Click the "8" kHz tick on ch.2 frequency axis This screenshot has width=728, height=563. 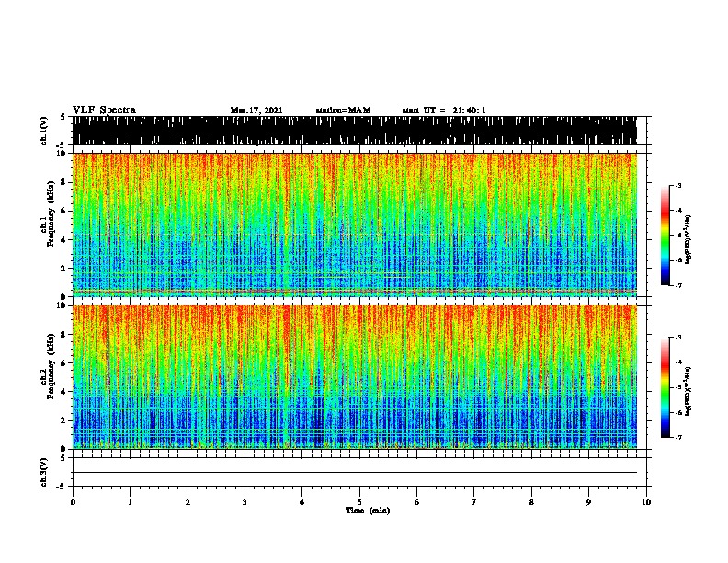[x=64, y=335]
